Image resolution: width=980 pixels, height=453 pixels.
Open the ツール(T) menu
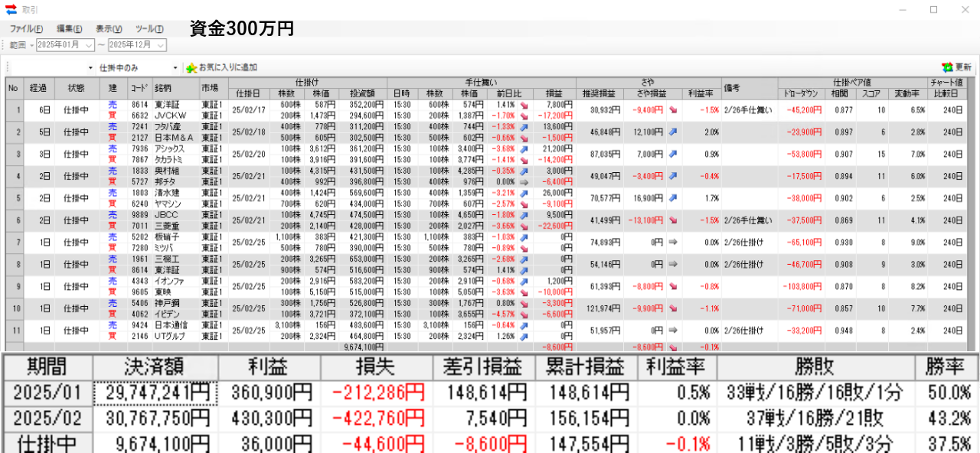[149, 28]
